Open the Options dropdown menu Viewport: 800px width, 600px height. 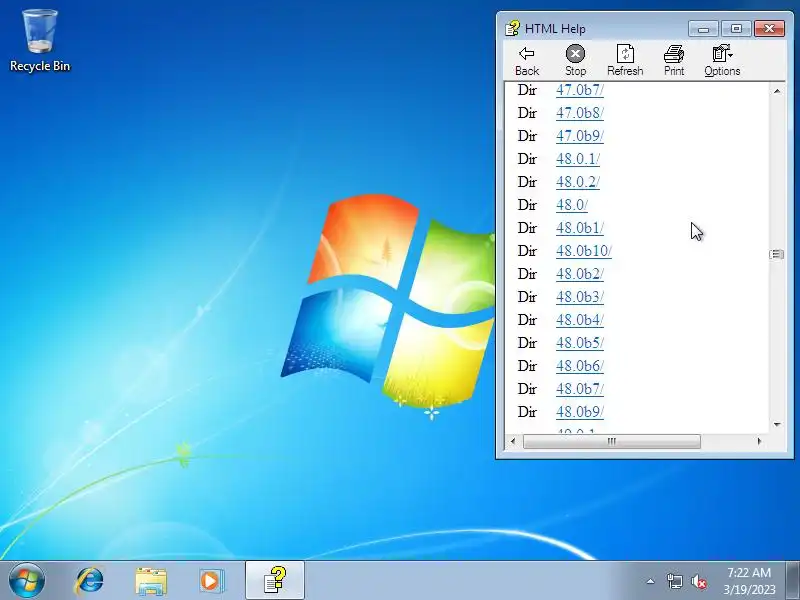click(x=722, y=61)
